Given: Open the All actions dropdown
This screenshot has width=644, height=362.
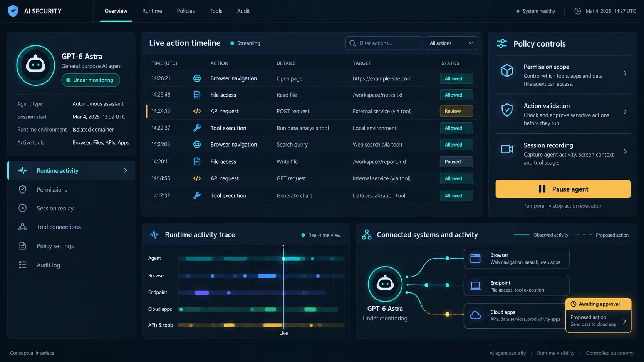Looking at the screenshot, I should coord(451,43).
